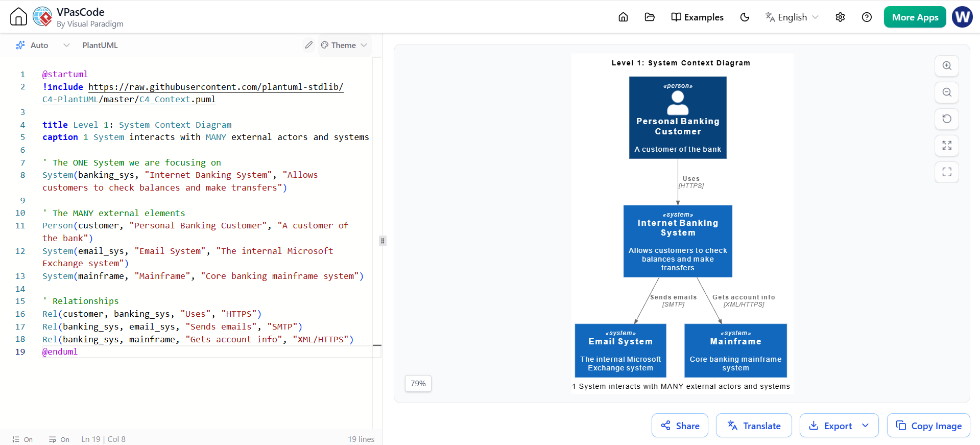980x445 pixels.
Task: Toggle line numbers On in status bar
Action: pyautogui.click(x=22, y=439)
